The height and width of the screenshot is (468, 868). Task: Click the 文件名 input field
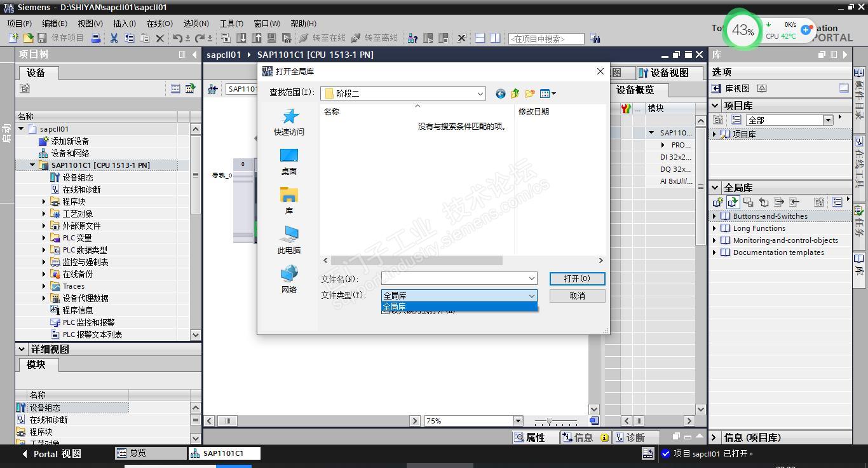454,279
